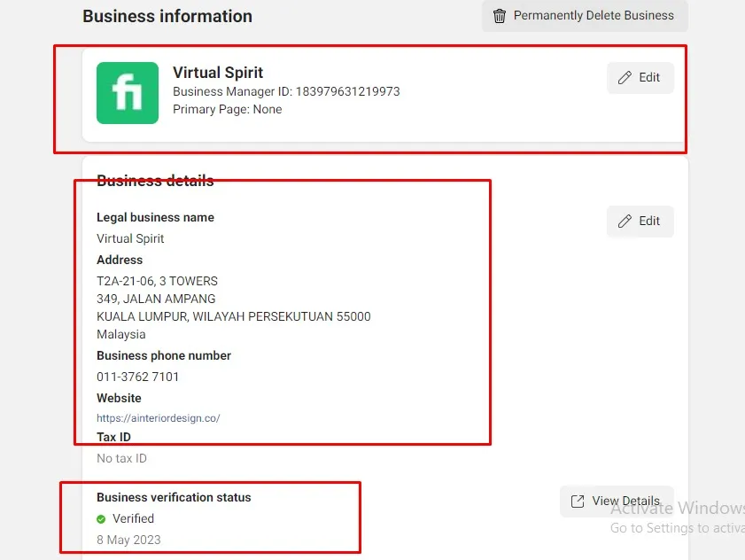Screen dimensions: 745x560
Task: Click the Legal business name label
Action: [155, 217]
